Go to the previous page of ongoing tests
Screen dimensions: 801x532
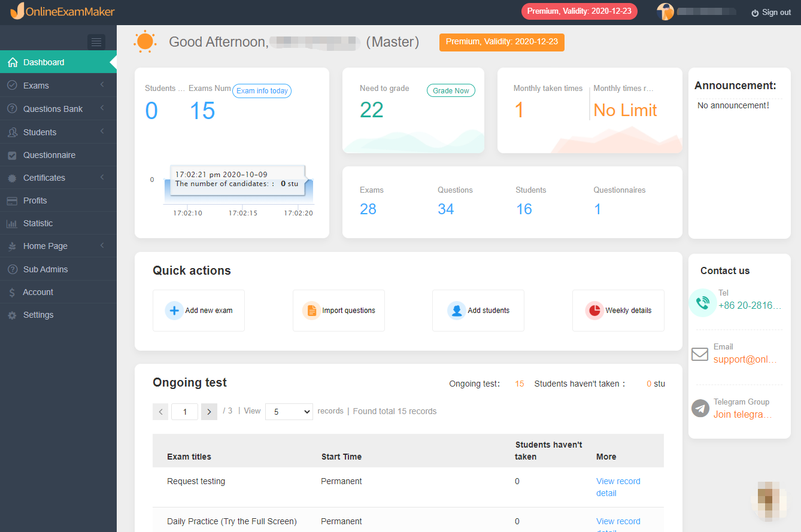click(160, 412)
